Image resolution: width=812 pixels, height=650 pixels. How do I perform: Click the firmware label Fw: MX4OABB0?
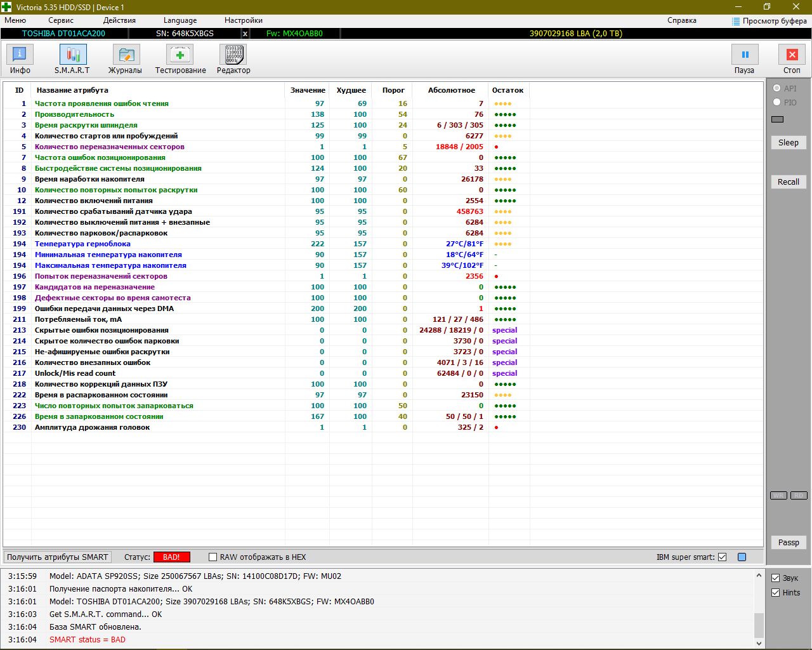294,34
